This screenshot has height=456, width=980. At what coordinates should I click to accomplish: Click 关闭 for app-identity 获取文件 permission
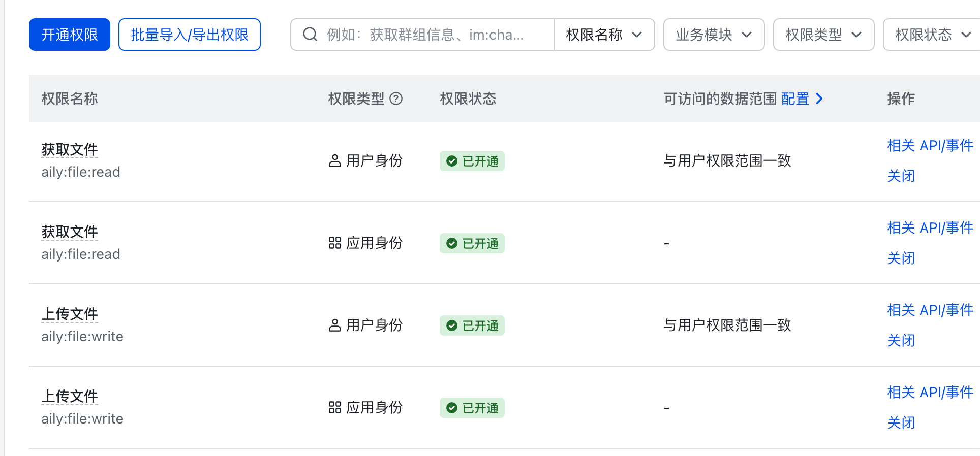(901, 258)
